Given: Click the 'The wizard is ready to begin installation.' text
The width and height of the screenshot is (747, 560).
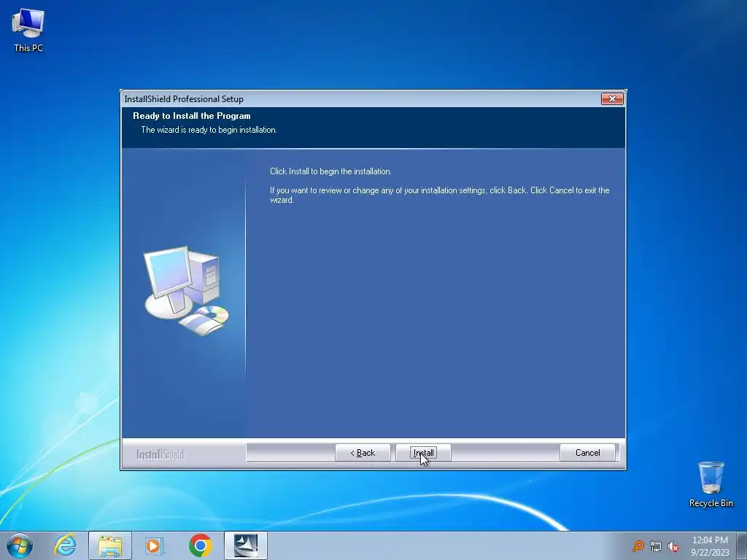Looking at the screenshot, I should 209,130.
